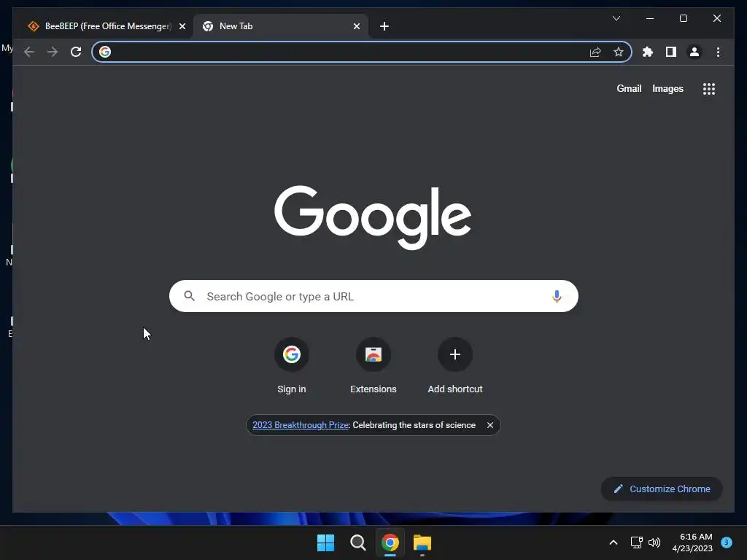This screenshot has height=560, width=747.
Task: Open taskbar Search
Action: (x=357, y=542)
